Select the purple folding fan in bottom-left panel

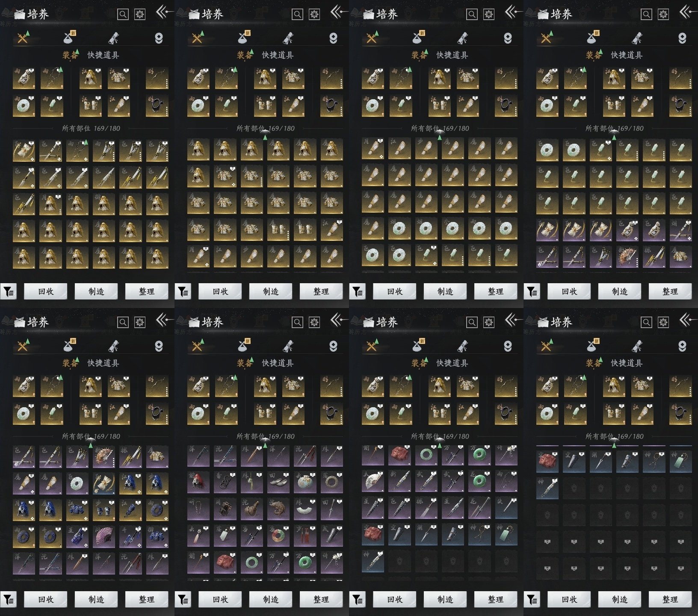[104, 536]
